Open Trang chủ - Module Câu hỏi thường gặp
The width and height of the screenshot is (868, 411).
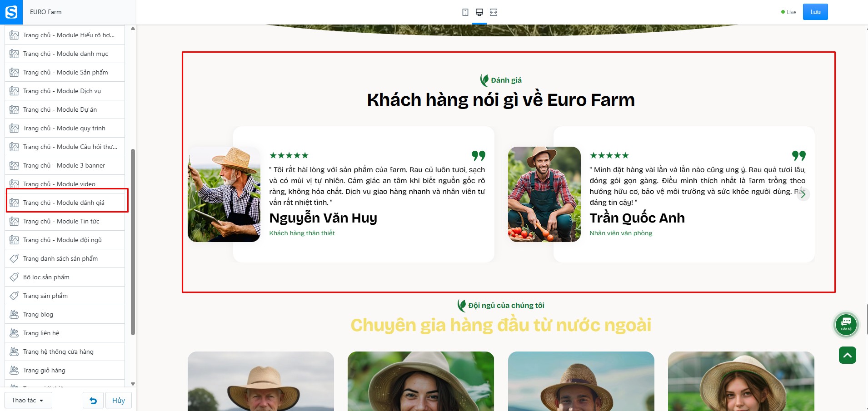65,147
